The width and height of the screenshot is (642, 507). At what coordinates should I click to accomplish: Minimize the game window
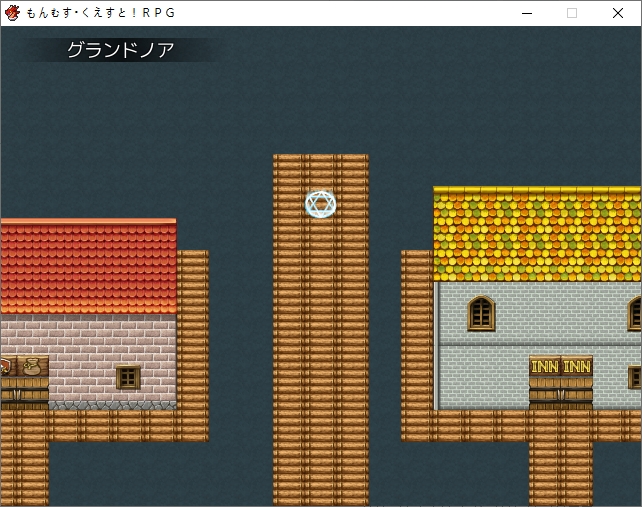[527, 13]
